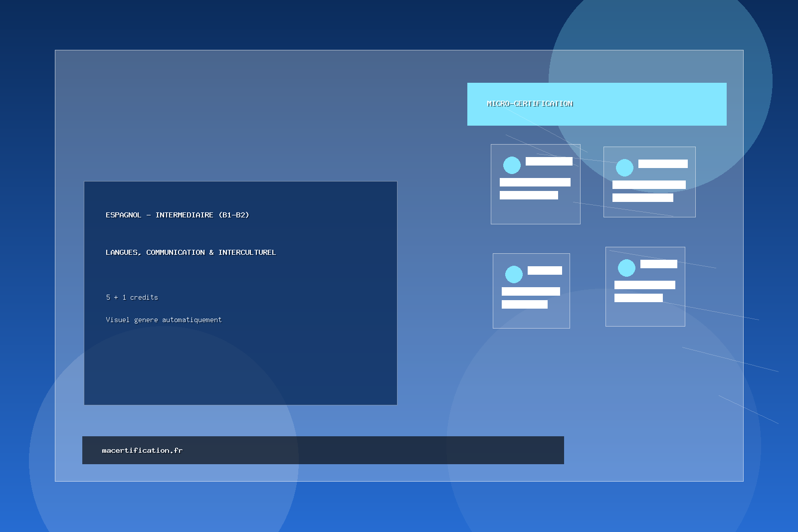
Task: Click the avatar circle in the top-right card
Action: 624,168
